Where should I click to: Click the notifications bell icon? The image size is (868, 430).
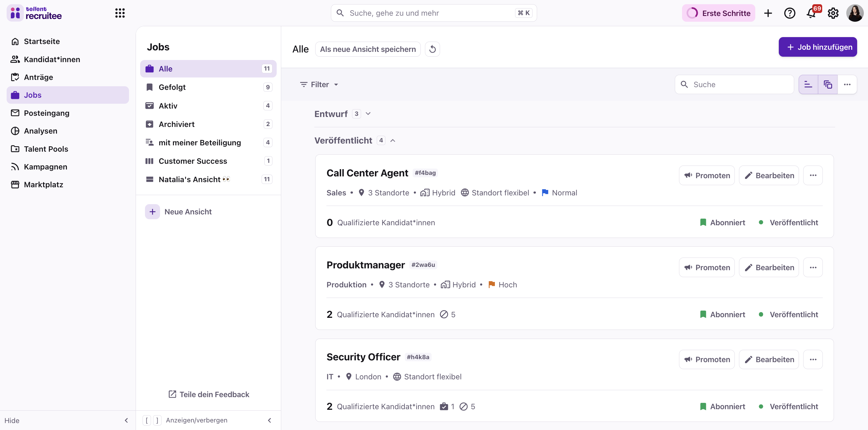811,13
